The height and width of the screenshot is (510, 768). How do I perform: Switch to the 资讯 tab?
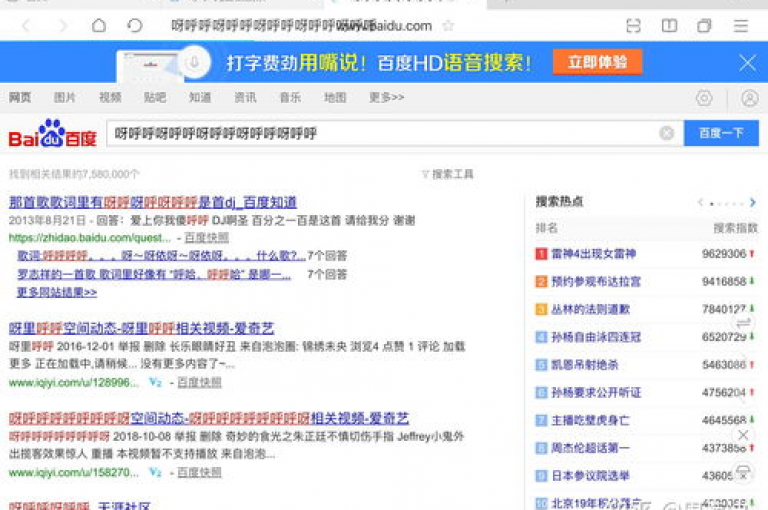(245, 97)
